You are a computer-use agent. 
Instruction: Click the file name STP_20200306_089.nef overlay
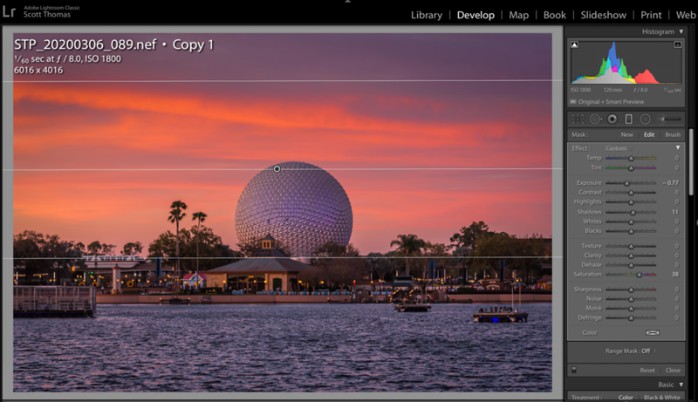pyautogui.click(x=85, y=45)
